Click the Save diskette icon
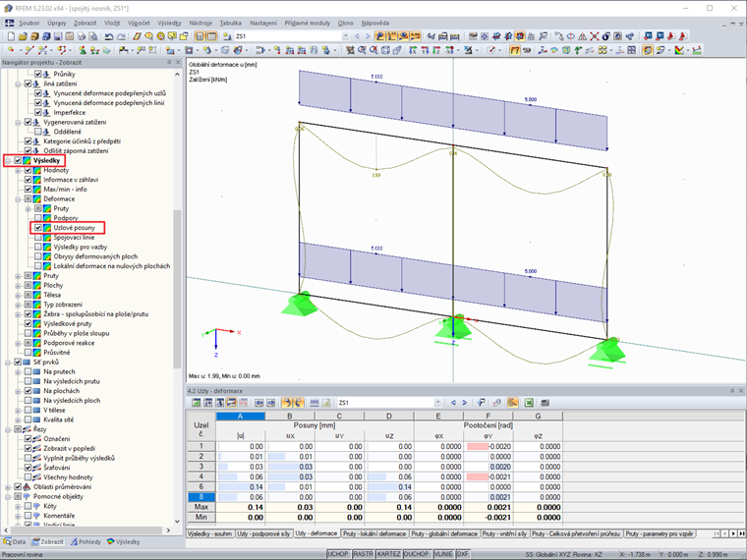Image resolution: width=747 pixels, height=560 pixels. click(58, 36)
